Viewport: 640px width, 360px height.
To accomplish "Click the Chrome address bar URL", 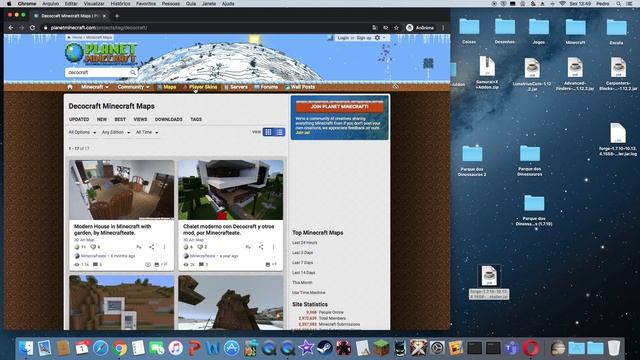I will pos(99,28).
